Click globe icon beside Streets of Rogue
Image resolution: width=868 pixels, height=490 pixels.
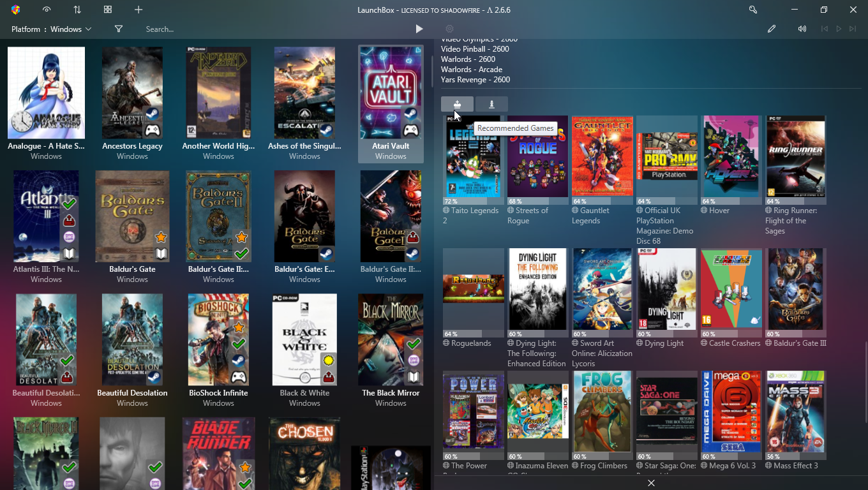(511, 211)
